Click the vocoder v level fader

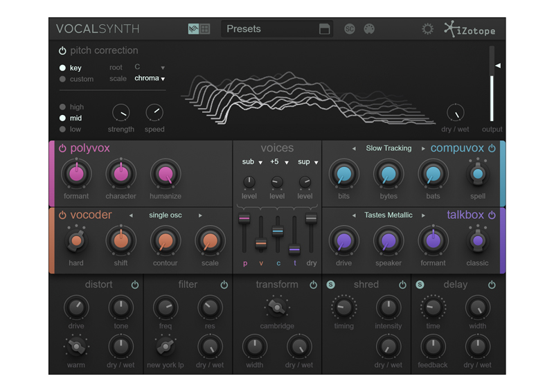pyautogui.click(x=261, y=244)
